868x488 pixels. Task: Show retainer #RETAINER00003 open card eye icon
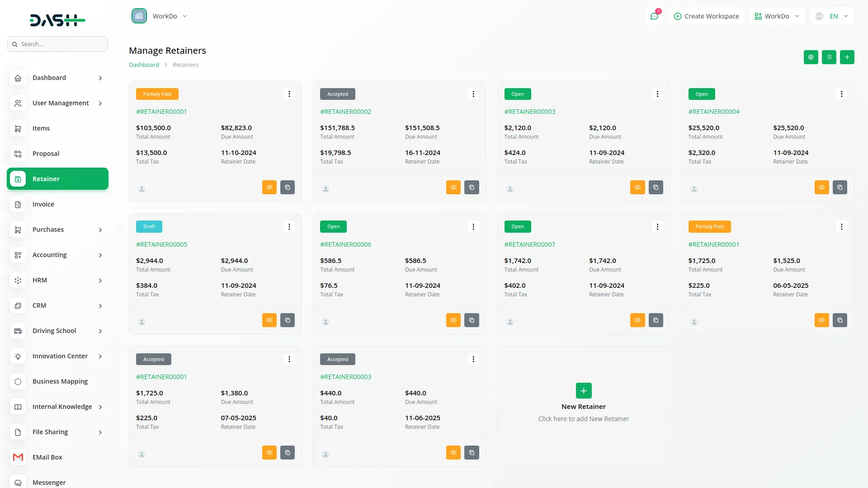tap(637, 188)
